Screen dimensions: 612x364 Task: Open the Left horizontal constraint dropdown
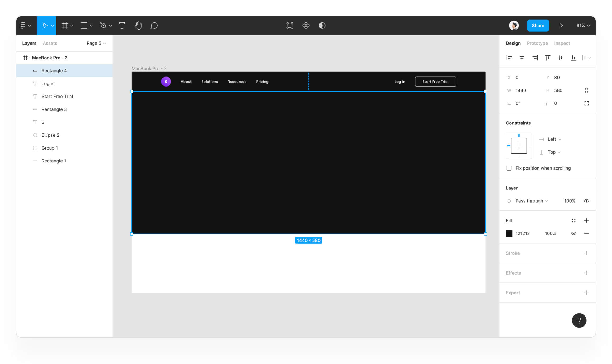554,139
